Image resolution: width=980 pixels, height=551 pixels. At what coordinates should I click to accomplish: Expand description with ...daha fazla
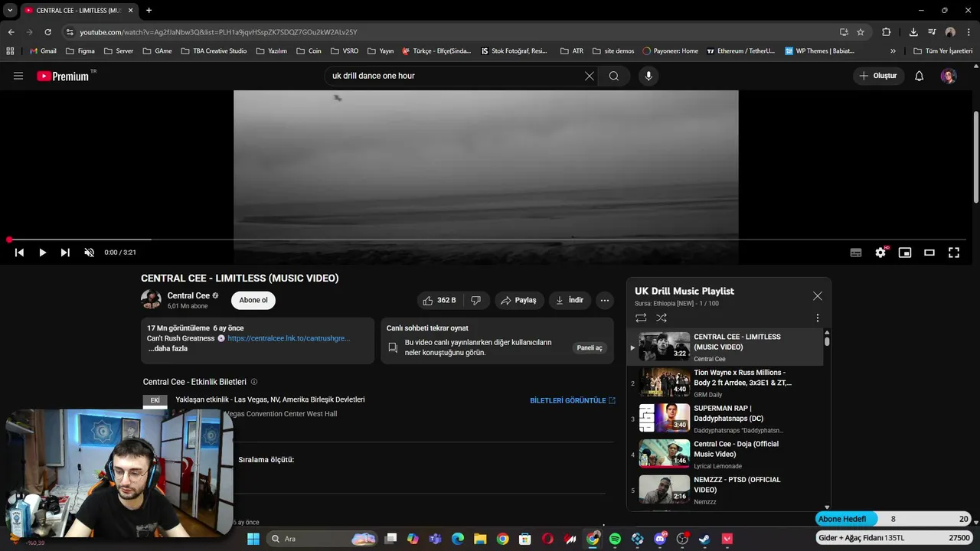pyautogui.click(x=168, y=348)
